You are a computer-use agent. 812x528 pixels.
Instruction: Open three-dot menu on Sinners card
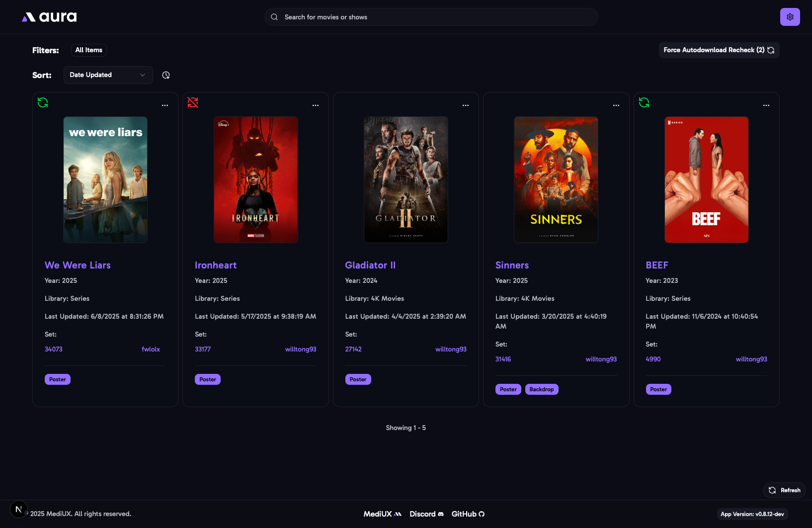[616, 105]
